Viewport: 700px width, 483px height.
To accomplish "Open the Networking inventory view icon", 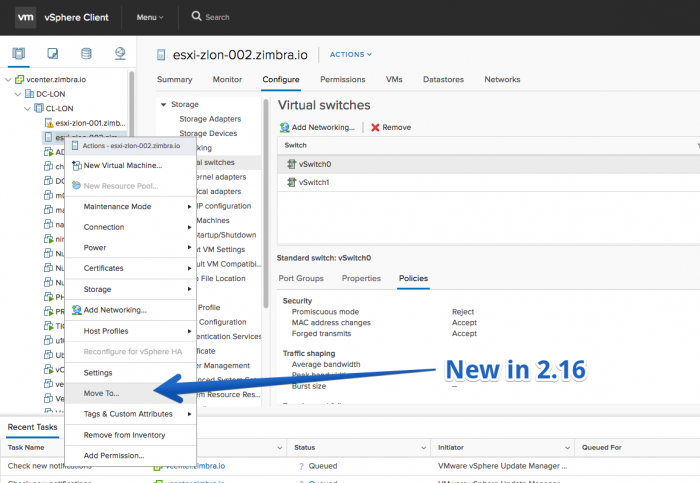I will (x=120, y=54).
